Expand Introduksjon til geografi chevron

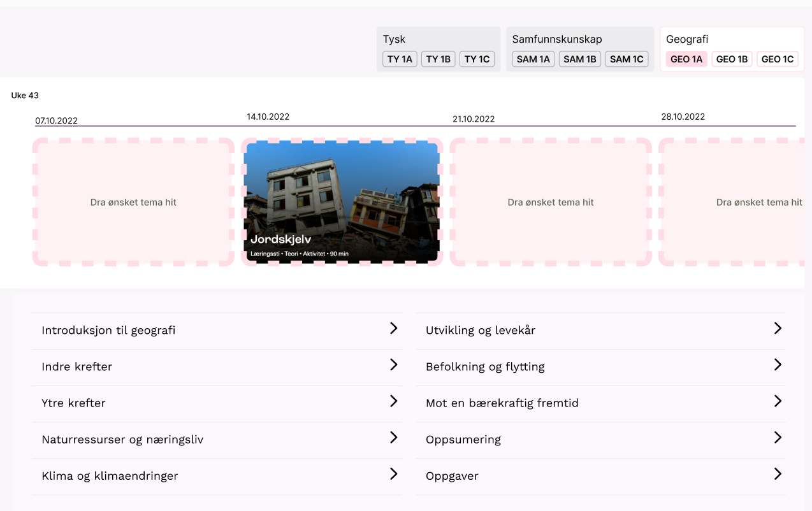click(393, 328)
